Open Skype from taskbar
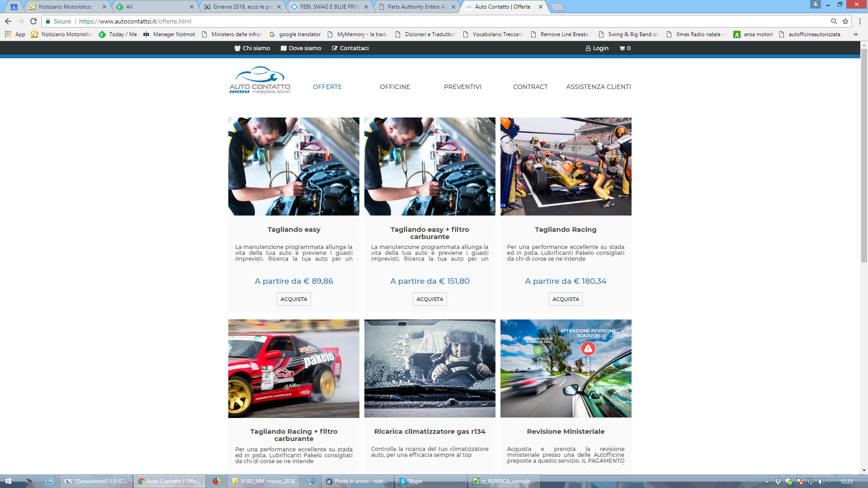The image size is (868, 488). coord(430,481)
